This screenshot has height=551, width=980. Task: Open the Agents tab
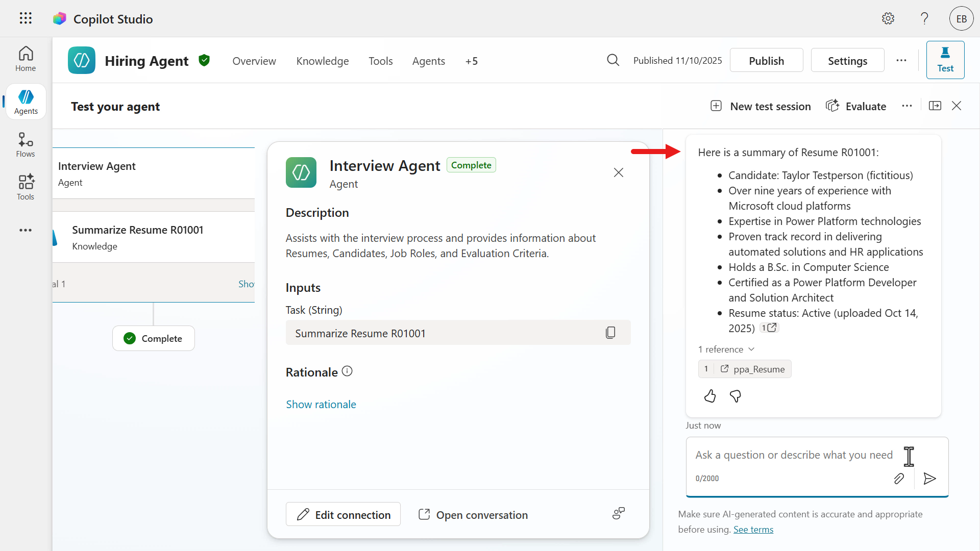[x=428, y=61]
